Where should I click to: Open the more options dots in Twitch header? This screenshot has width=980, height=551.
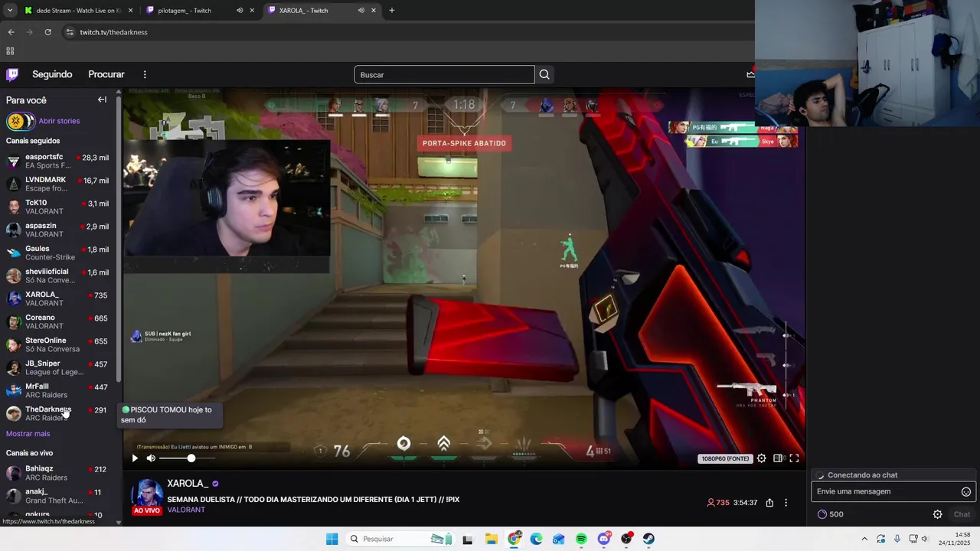click(145, 74)
